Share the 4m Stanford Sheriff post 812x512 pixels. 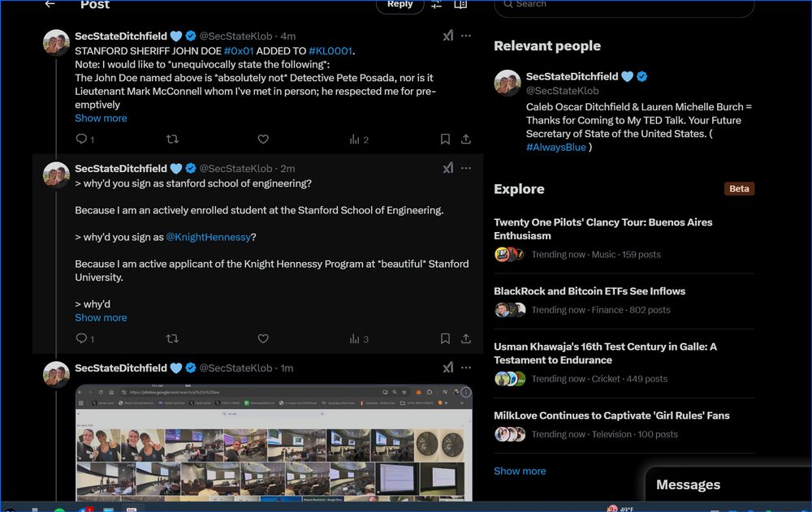[x=465, y=139]
